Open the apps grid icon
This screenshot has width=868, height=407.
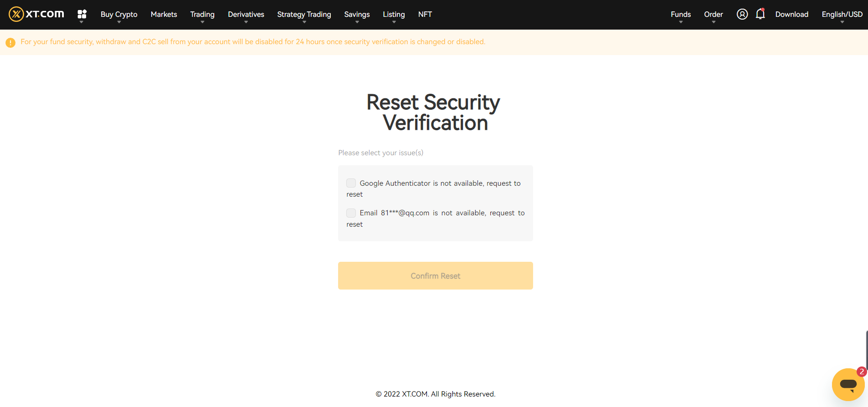tap(82, 14)
